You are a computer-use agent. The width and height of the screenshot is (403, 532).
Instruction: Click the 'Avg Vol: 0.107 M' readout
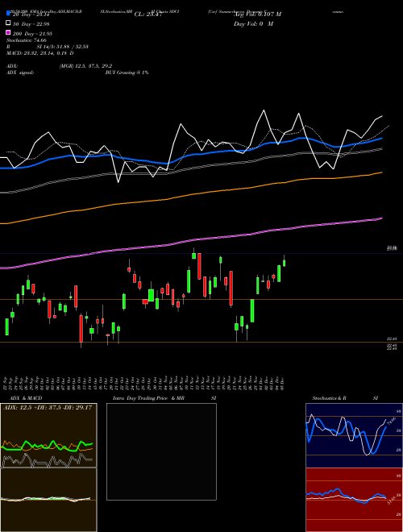[x=257, y=15]
